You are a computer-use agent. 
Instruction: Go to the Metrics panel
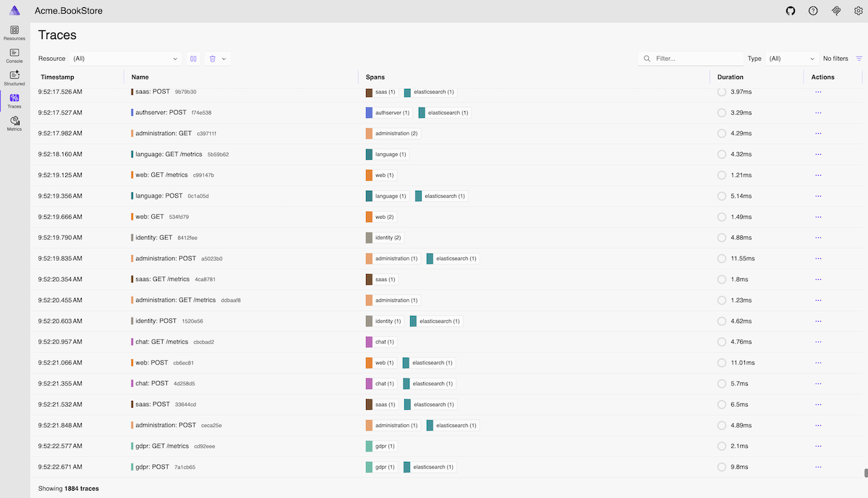pos(14,123)
